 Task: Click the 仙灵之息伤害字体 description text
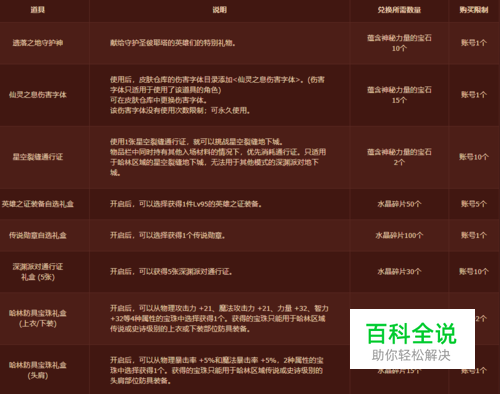click(217, 95)
